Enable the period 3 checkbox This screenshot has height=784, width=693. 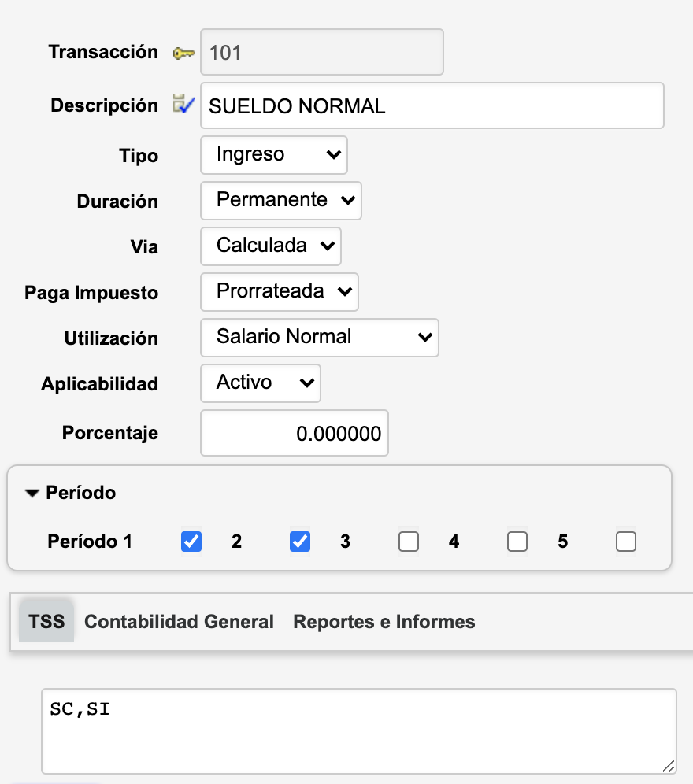tap(408, 542)
